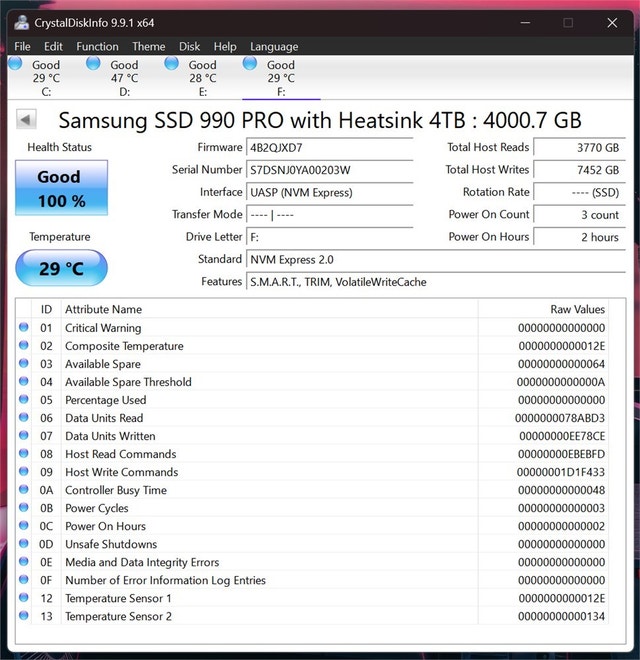Click status icon for Available Spare Threshold row
Image resolution: width=640 pixels, height=660 pixels.
coord(24,381)
